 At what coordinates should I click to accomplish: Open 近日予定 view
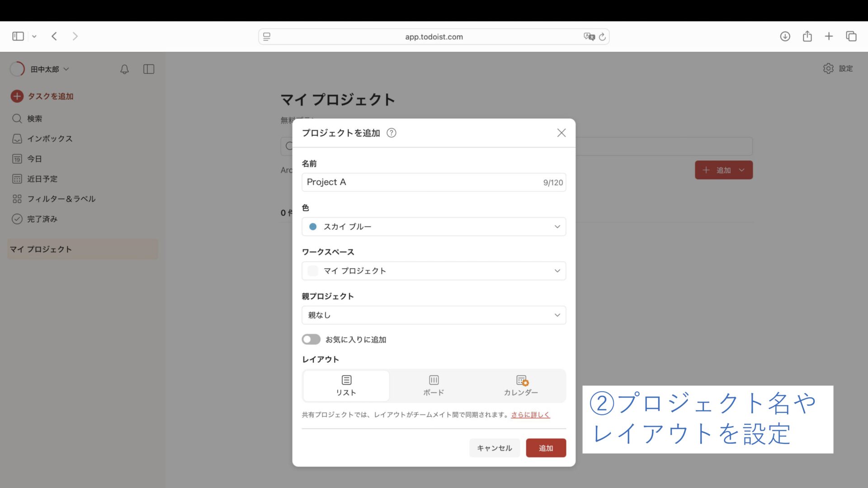[x=43, y=179]
